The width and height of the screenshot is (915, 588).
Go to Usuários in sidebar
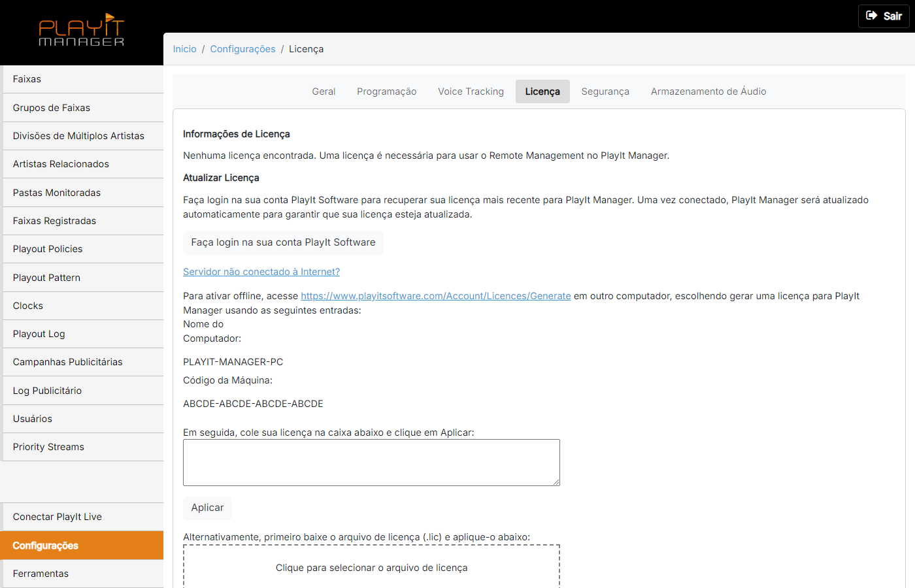[x=83, y=419]
